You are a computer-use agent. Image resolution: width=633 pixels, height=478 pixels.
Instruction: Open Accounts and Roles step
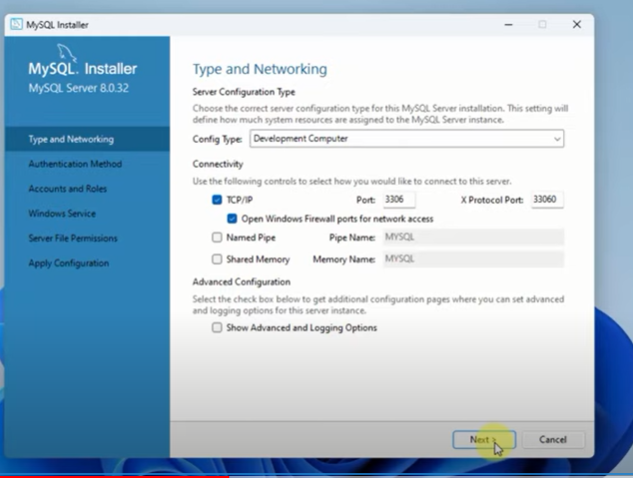[x=67, y=189]
